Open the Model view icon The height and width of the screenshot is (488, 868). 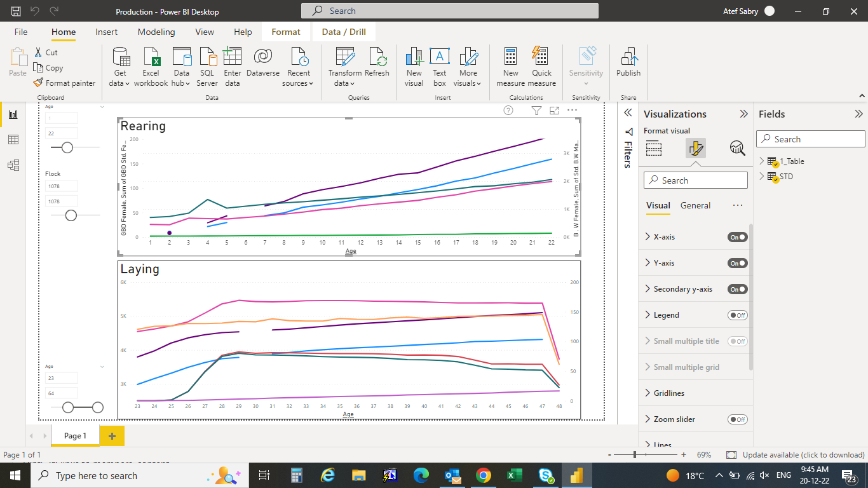pyautogui.click(x=13, y=165)
